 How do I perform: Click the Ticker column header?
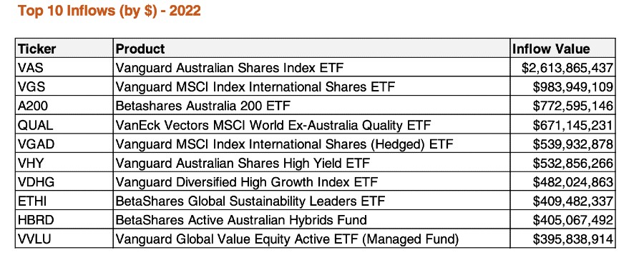coord(64,49)
